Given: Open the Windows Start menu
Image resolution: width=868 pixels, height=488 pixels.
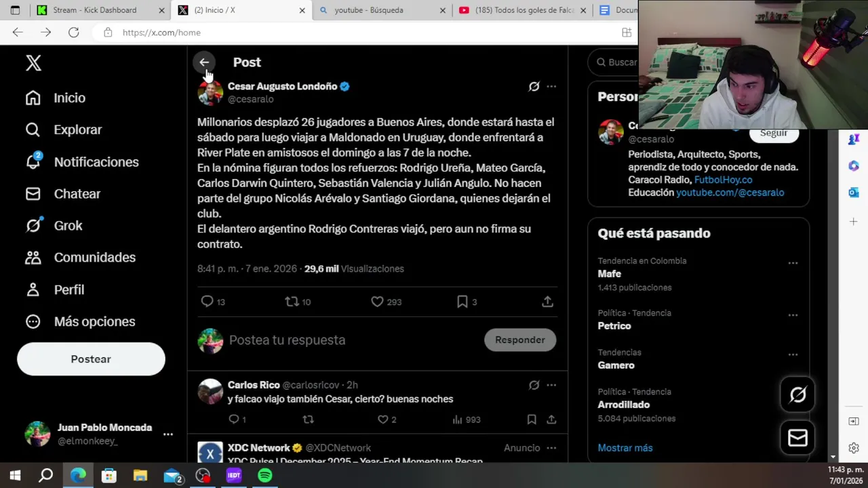Looking at the screenshot, I should (x=15, y=476).
